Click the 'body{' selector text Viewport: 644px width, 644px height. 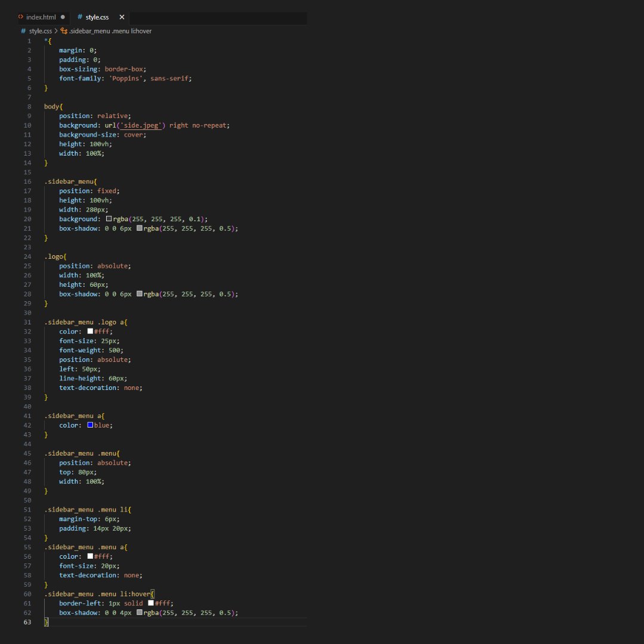[54, 106]
